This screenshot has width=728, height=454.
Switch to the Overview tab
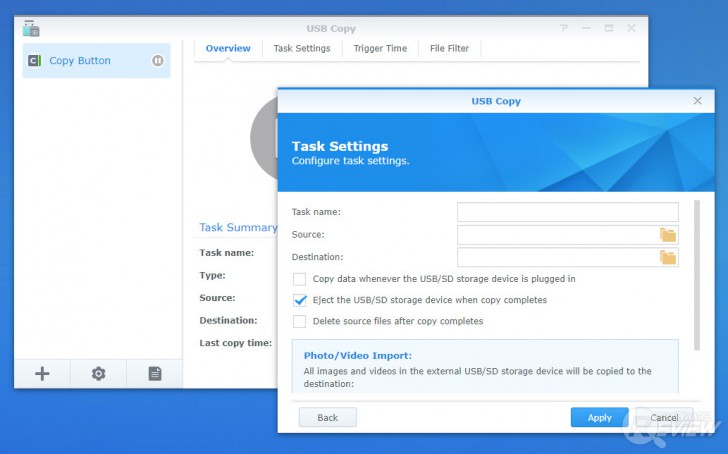pos(228,48)
